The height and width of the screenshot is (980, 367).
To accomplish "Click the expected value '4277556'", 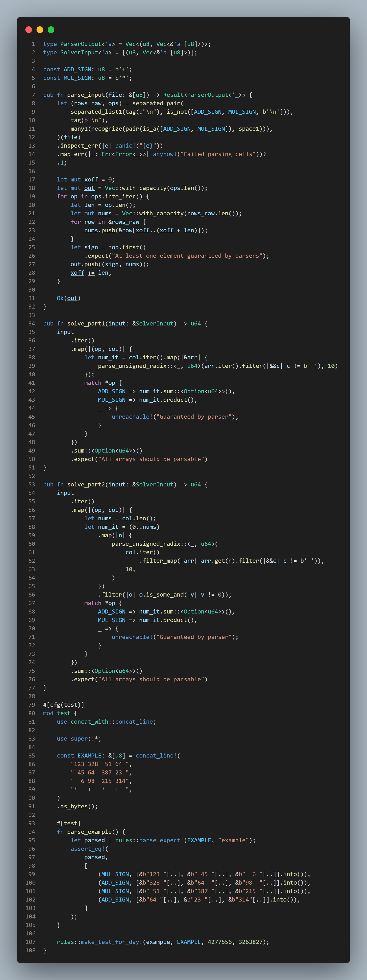I will [x=220, y=942].
